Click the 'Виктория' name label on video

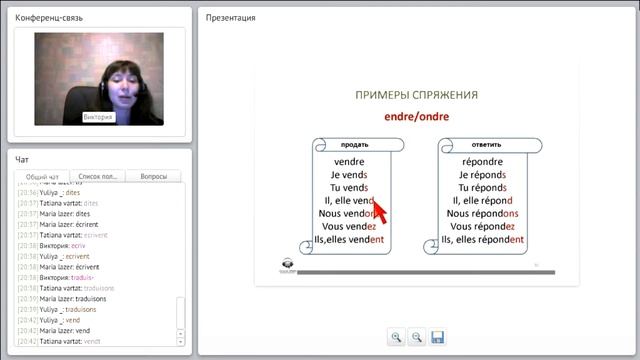[98, 117]
